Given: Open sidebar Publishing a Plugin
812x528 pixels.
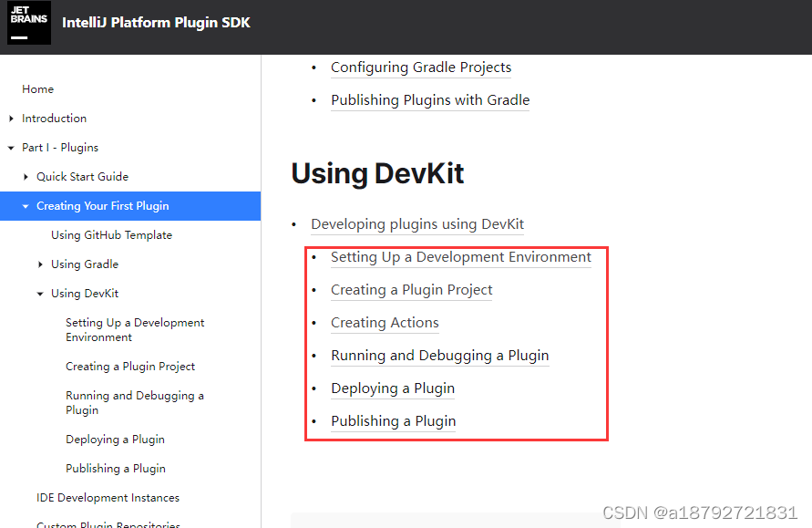Looking at the screenshot, I should (x=116, y=469).
